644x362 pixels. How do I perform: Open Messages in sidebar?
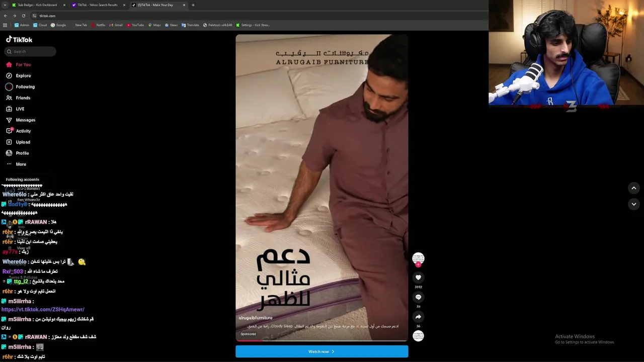[21, 120]
